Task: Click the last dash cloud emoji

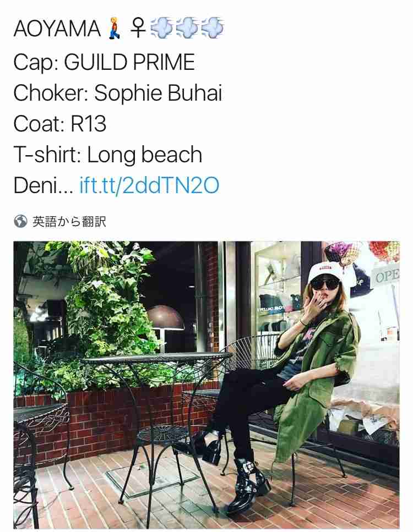Action: click(212, 28)
